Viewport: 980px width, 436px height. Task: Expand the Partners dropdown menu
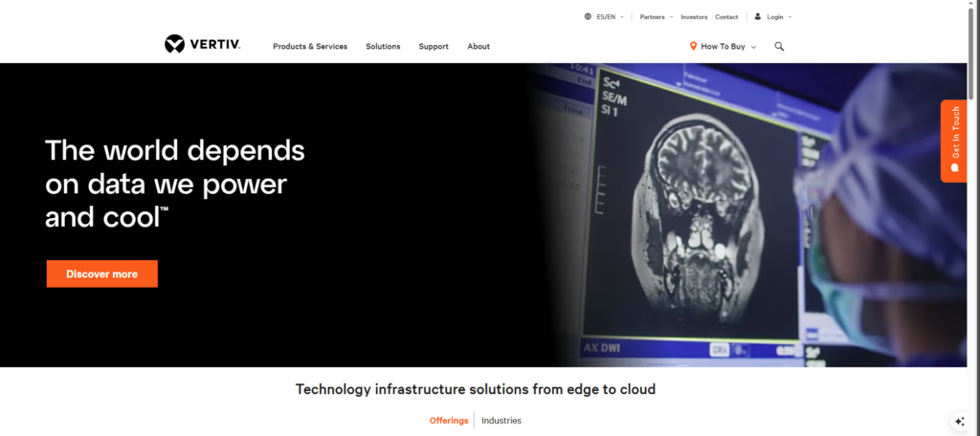656,16
